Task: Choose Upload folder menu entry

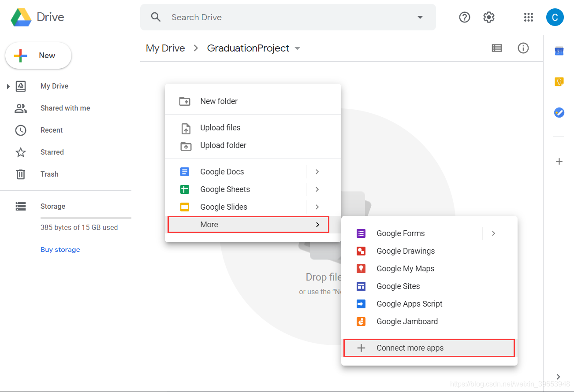Action: coord(253,145)
